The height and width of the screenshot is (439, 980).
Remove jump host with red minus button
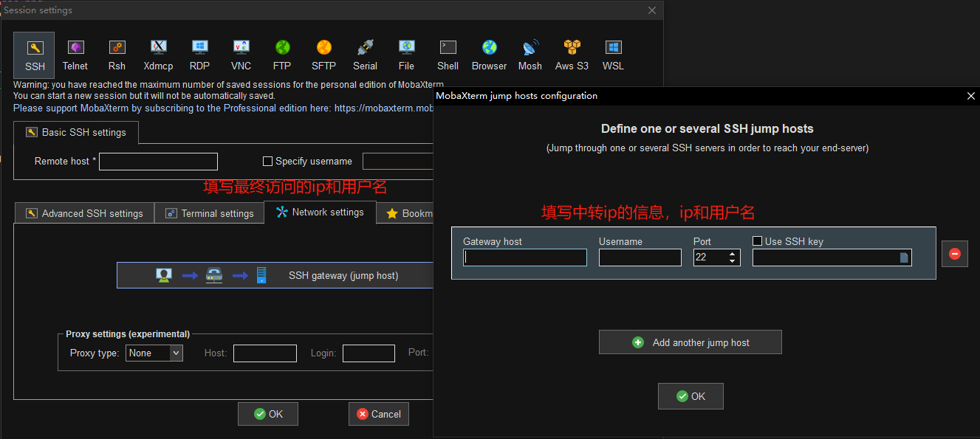[954, 254]
